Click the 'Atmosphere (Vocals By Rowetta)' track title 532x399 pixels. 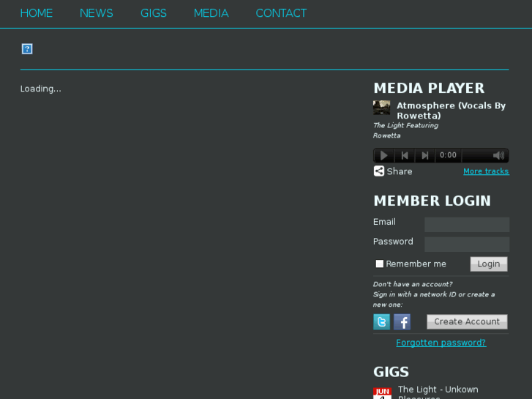coord(451,111)
